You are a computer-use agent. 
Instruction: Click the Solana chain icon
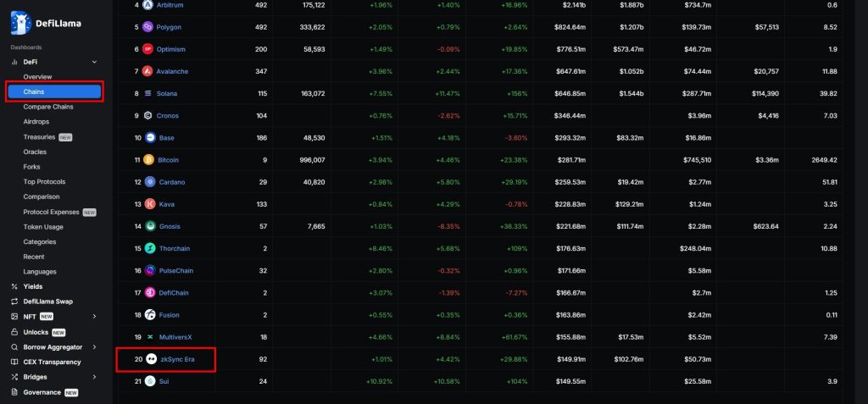pos(150,93)
